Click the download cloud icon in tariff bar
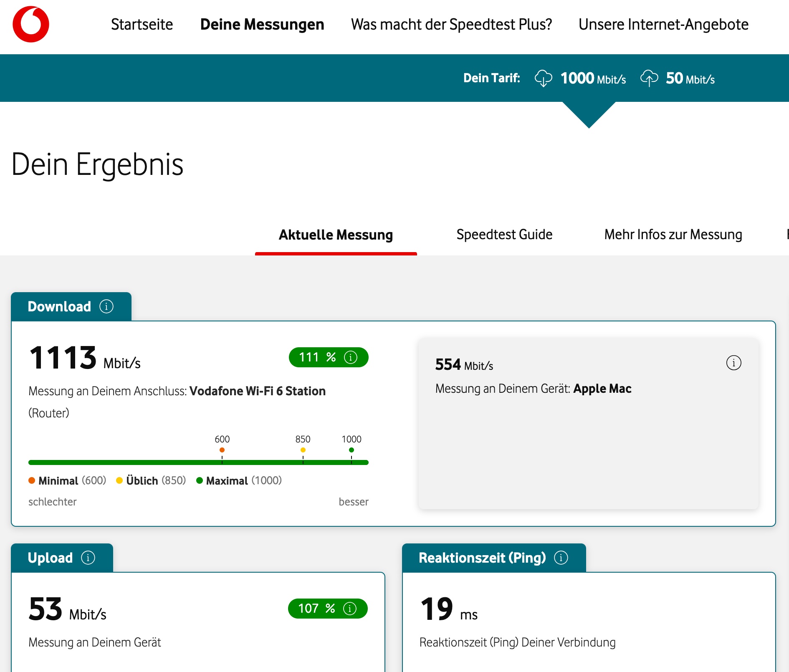Image resolution: width=789 pixels, height=672 pixels. point(544,78)
